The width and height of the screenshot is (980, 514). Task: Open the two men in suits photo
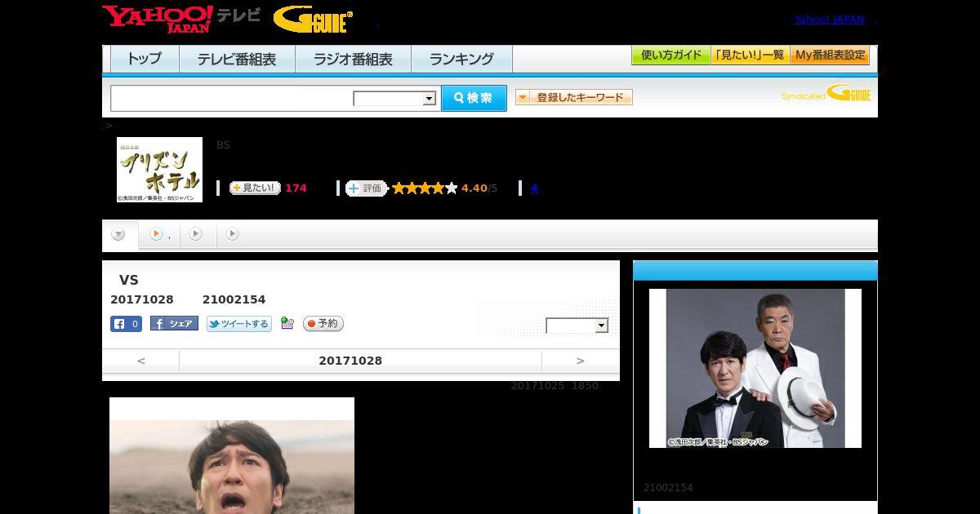point(755,368)
